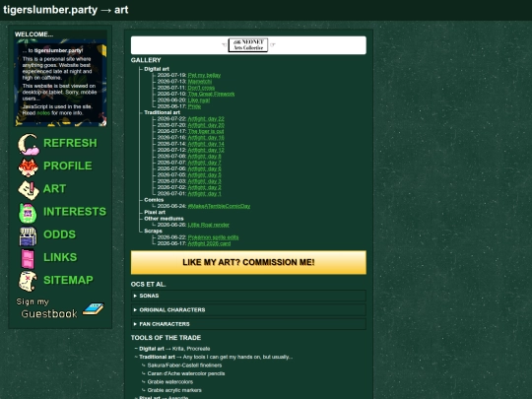Click the left pointing hand webring arrow
This screenshot has height=399, width=532.
click(224, 44)
